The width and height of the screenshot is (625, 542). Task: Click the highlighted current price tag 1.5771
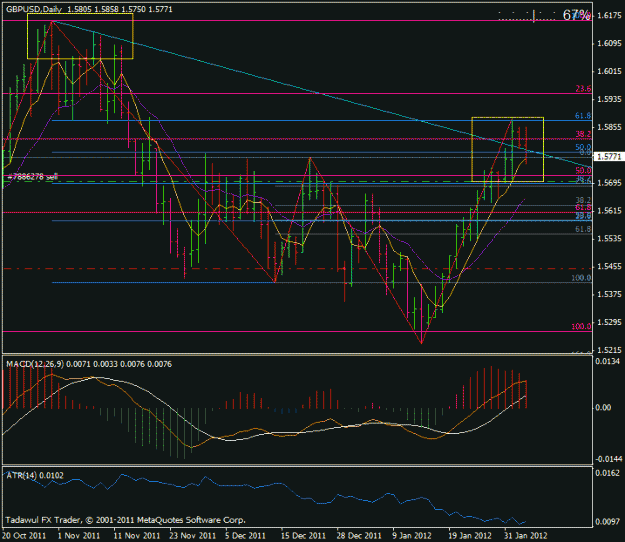(x=609, y=157)
